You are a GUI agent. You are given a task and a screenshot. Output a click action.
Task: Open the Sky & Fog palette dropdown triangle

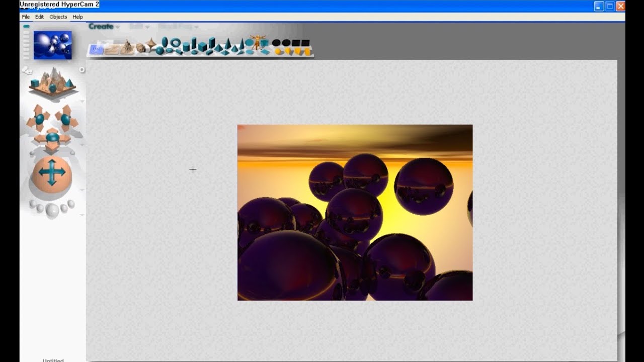click(x=196, y=27)
